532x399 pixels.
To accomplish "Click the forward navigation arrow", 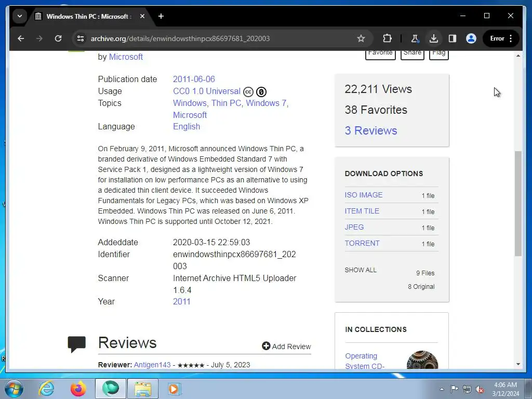I will [39, 38].
